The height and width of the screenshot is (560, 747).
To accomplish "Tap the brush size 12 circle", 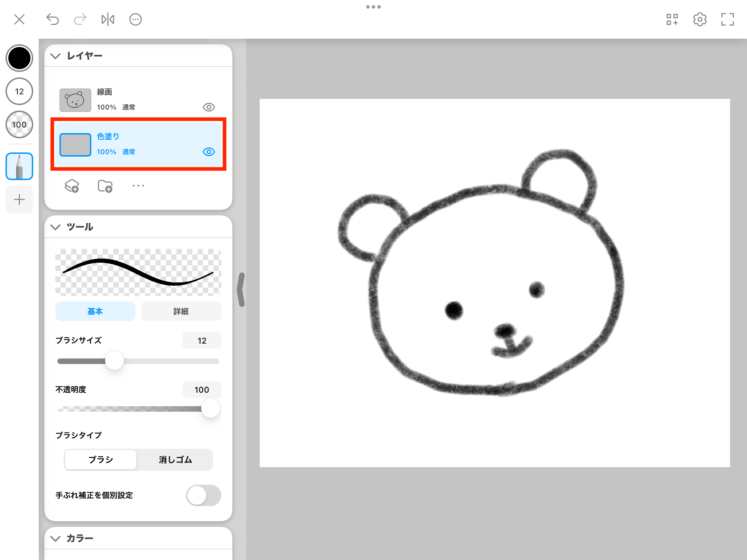I will click(x=19, y=91).
